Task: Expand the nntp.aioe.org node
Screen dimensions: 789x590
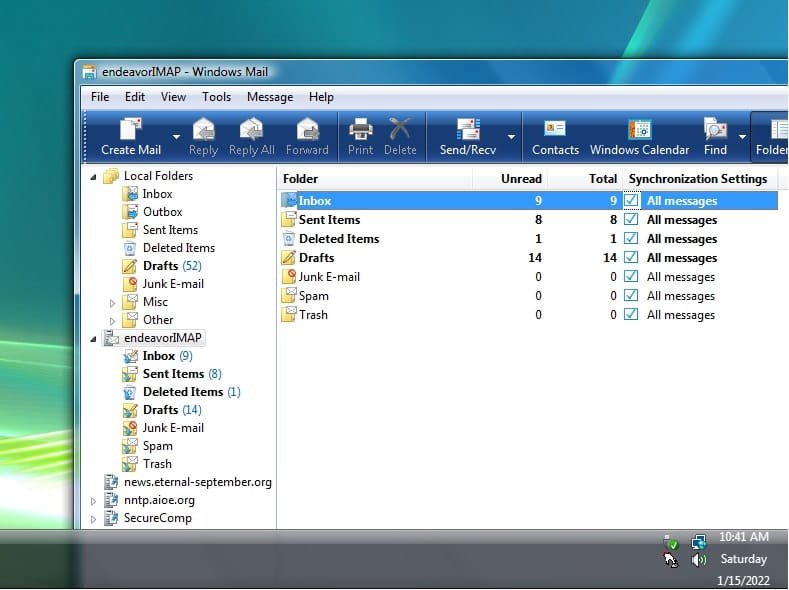Action: (x=94, y=501)
